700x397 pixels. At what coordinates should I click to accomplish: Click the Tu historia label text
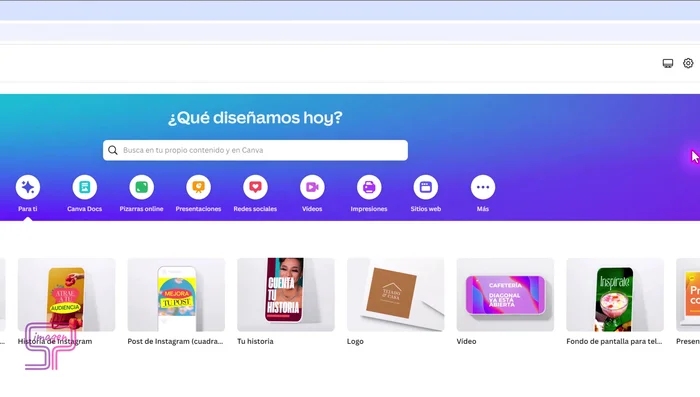255,341
